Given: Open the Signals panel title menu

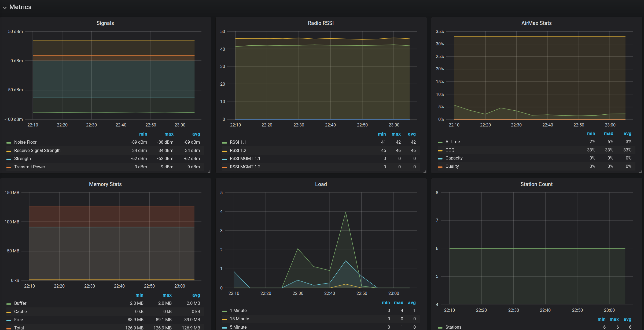Looking at the screenshot, I should [105, 23].
